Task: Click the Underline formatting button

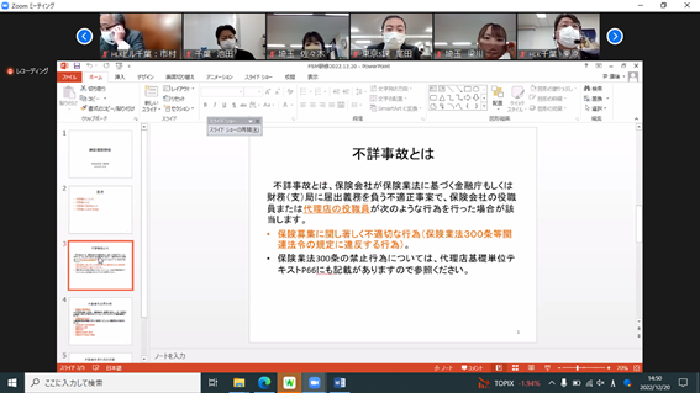Action: tap(224, 105)
